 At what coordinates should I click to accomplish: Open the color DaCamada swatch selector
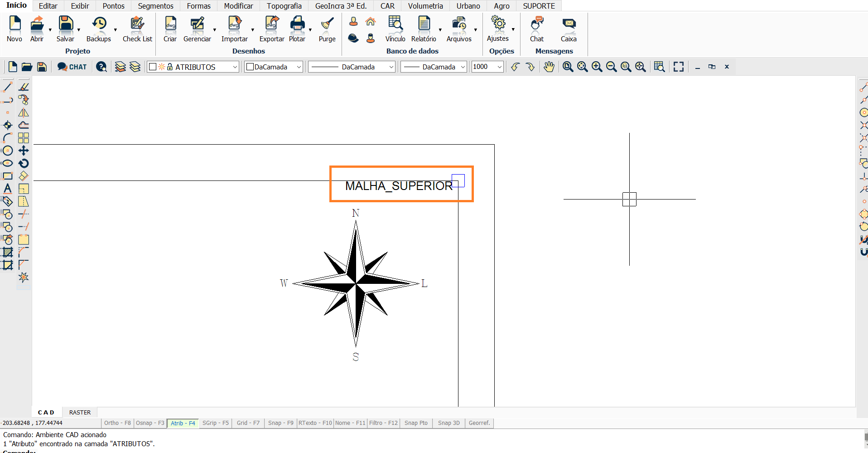(274, 67)
